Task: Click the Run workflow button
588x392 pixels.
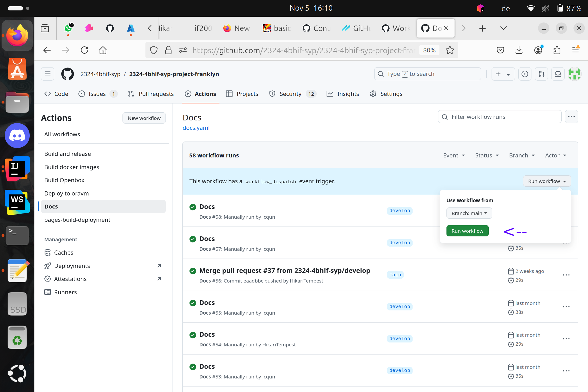Action: tap(468, 231)
